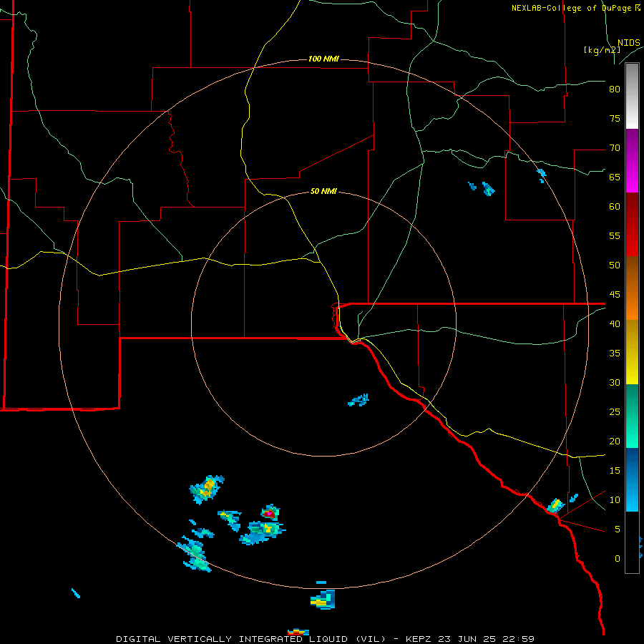Image resolution: width=644 pixels, height=644 pixels.
Task: Click the 10 value on the color scale
Action: click(x=615, y=500)
